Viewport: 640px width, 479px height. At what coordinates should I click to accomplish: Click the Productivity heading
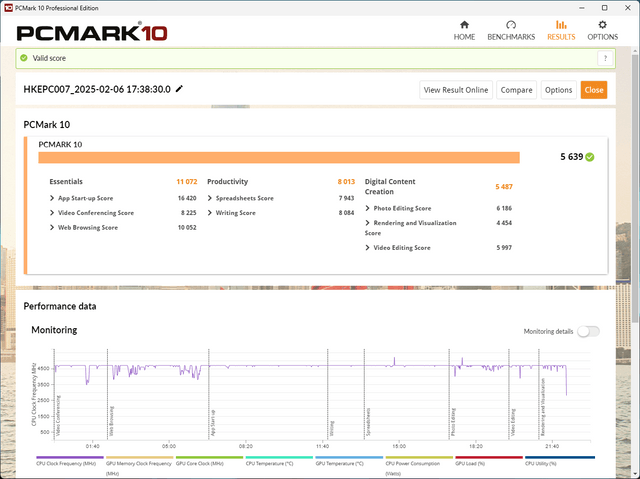227,182
